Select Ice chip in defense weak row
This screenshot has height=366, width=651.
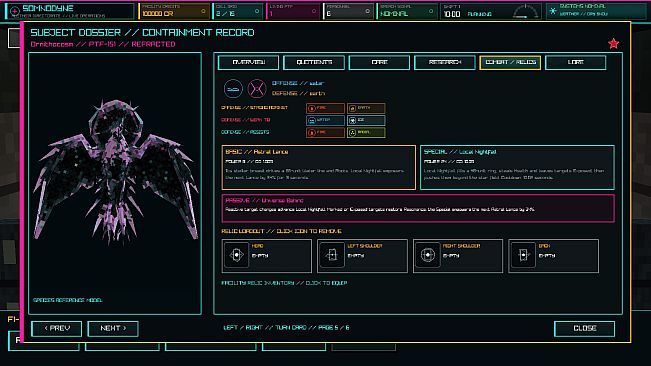click(x=366, y=120)
